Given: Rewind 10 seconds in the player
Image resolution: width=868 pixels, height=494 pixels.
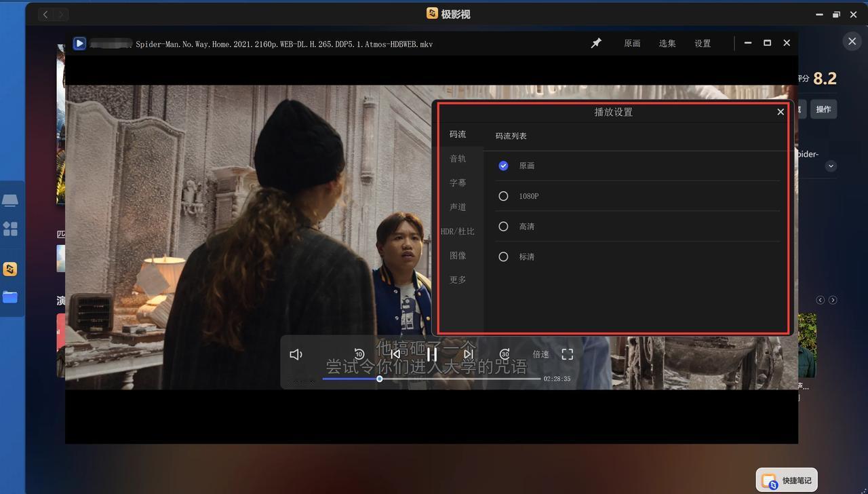Looking at the screenshot, I should [x=359, y=354].
